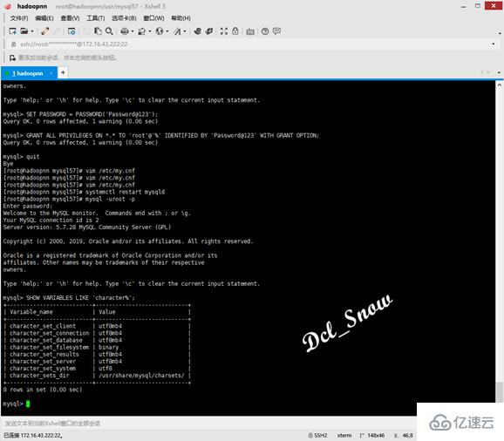The image size is (504, 441).
Task: Add a new tab with plus button
Action: [x=63, y=72]
